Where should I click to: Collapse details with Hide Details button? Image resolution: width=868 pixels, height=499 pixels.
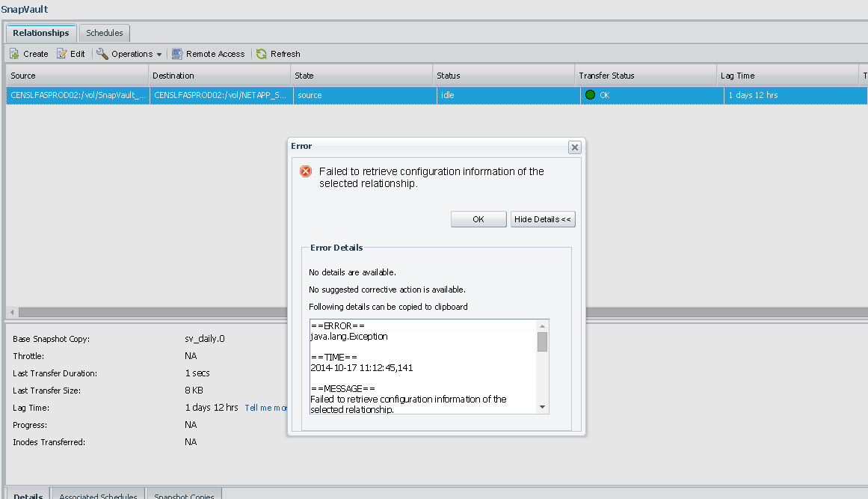(543, 219)
